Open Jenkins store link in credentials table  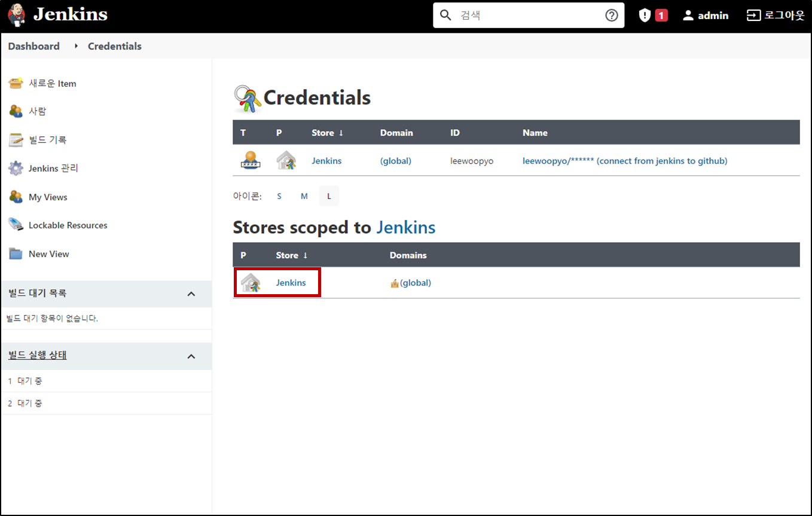[326, 161]
